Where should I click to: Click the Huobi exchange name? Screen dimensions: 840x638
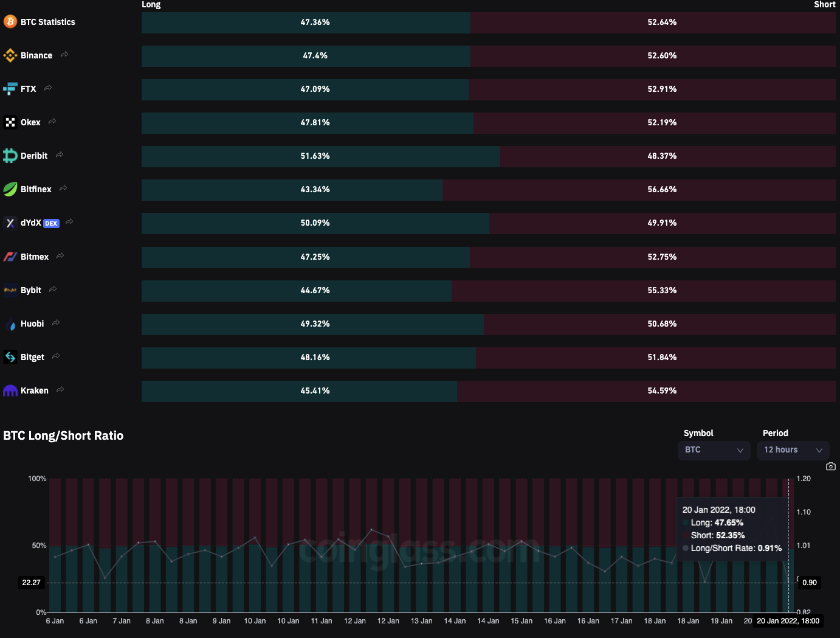(x=32, y=324)
